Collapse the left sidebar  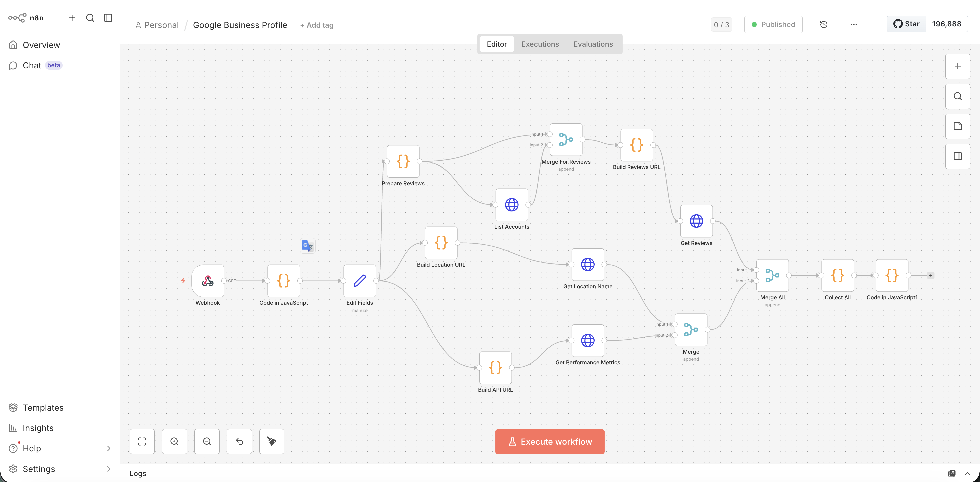coord(108,18)
